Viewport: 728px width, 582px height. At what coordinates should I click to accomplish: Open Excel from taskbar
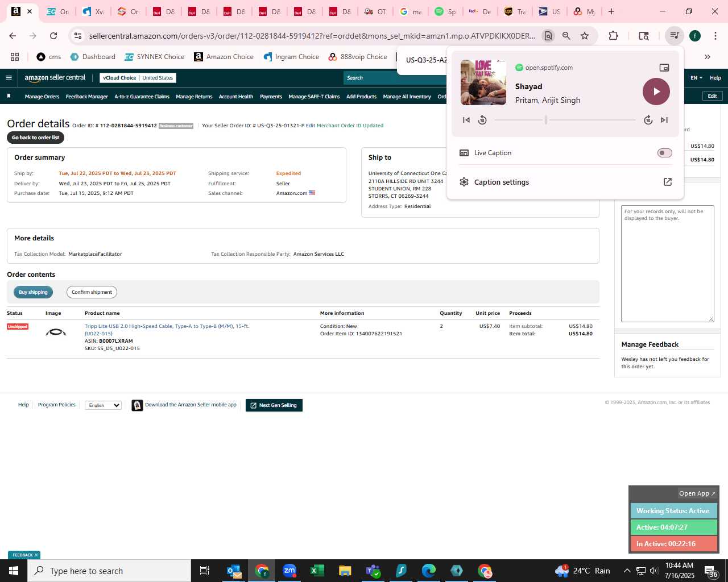[x=317, y=571]
